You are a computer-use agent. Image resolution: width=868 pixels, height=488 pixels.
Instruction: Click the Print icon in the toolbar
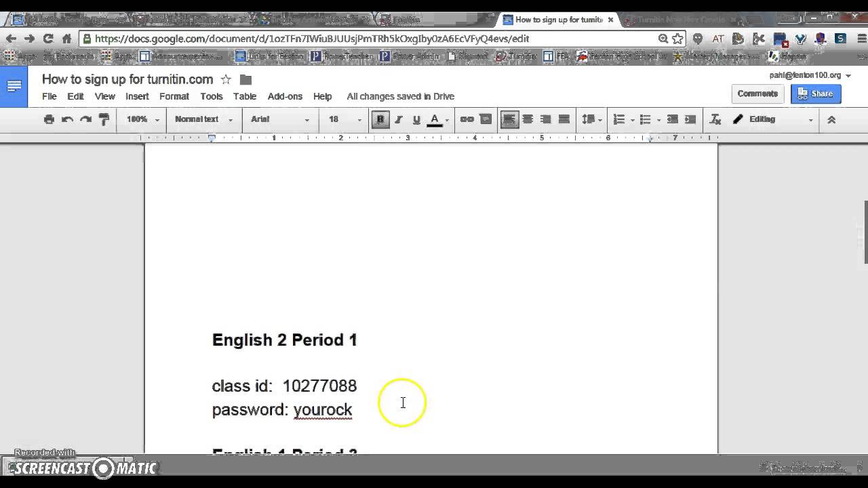coord(49,119)
